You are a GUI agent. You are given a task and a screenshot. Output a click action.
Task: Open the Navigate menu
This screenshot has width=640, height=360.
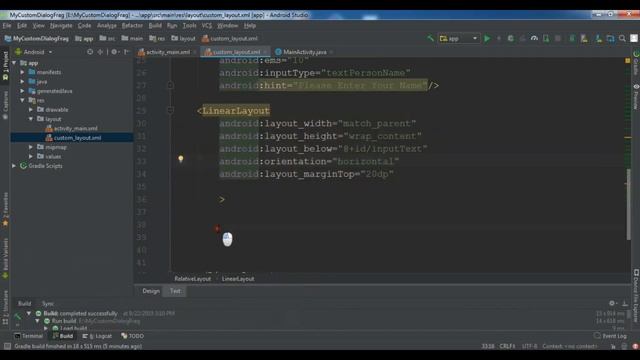pyautogui.click(x=61, y=25)
